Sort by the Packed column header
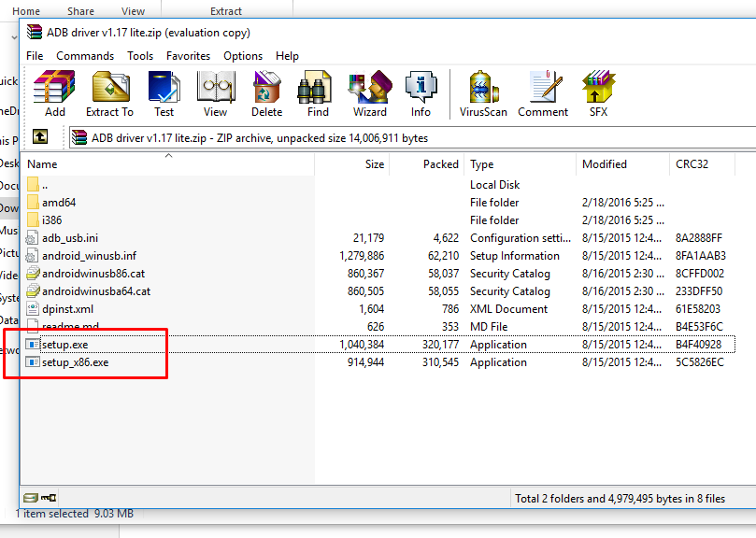Image resolution: width=756 pixels, height=538 pixels. click(427, 164)
